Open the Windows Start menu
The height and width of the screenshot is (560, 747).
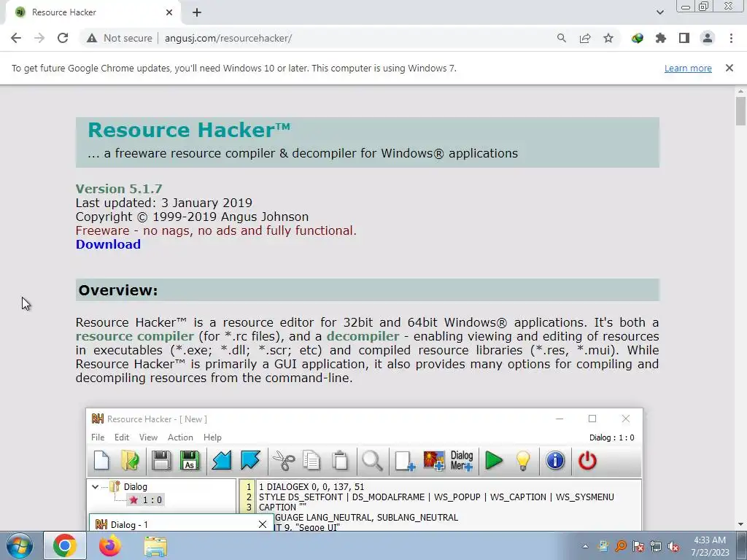(x=19, y=545)
